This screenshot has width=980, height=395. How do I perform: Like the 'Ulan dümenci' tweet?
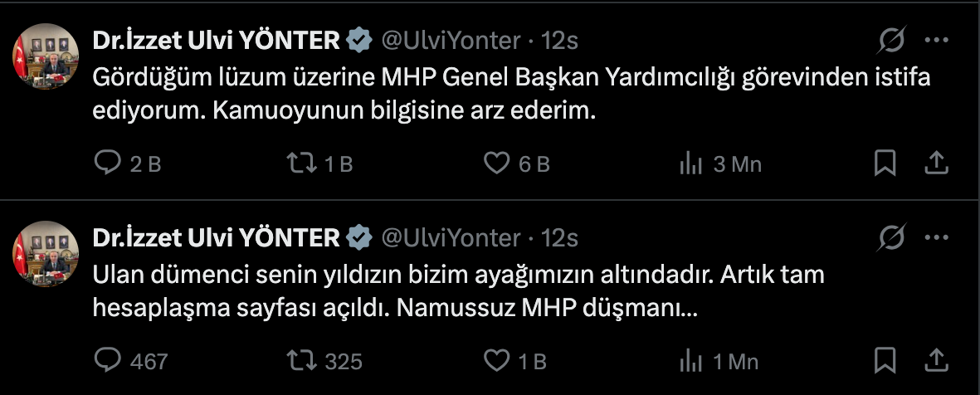click(496, 361)
